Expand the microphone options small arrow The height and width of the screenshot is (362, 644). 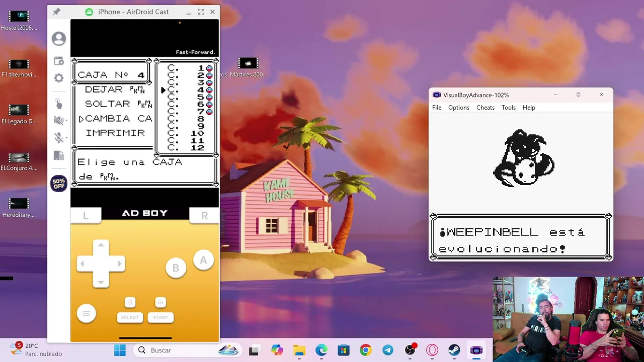[65, 138]
